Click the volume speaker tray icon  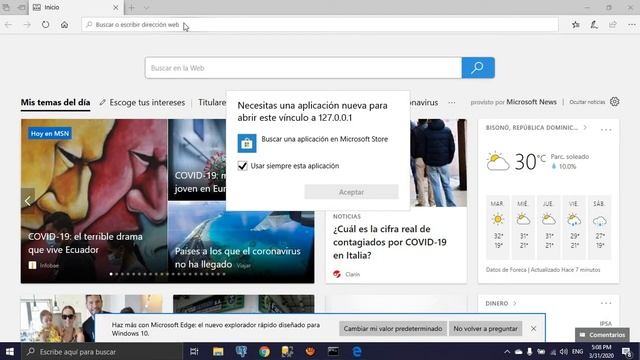point(564,351)
